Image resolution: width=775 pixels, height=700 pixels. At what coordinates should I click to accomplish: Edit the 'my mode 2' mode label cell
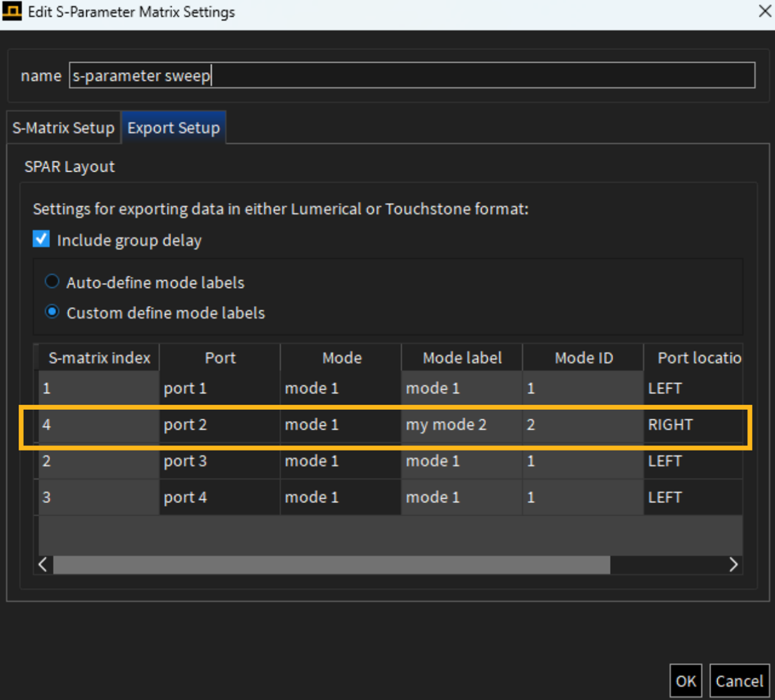462,424
